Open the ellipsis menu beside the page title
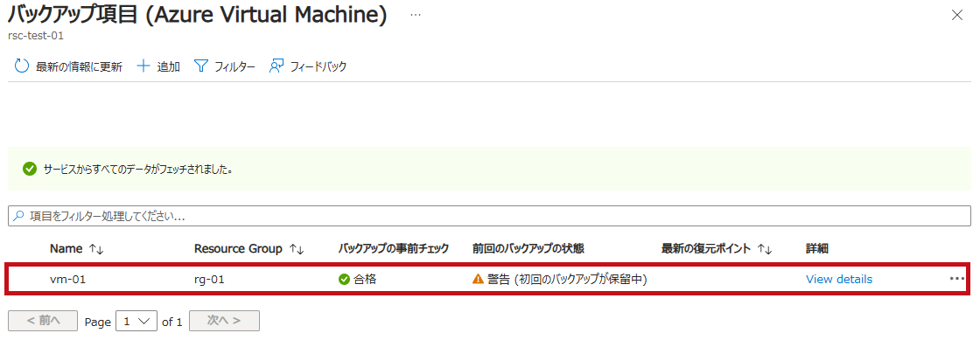The height and width of the screenshot is (340, 980). point(416,14)
